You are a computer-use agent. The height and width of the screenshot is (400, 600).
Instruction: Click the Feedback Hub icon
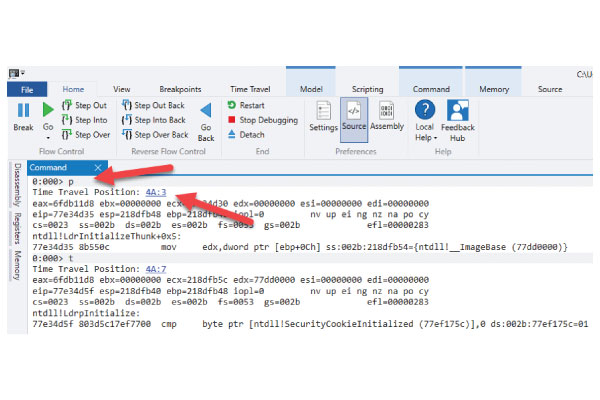coord(458,110)
